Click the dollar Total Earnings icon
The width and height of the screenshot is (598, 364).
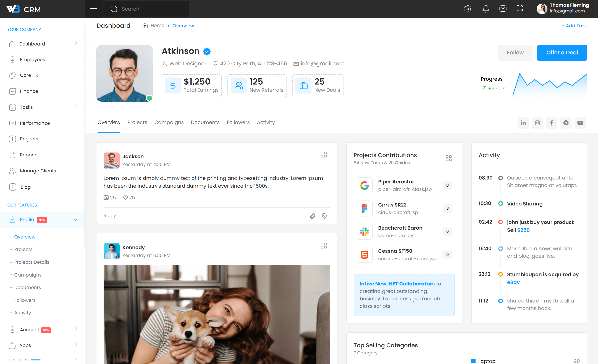pos(173,85)
